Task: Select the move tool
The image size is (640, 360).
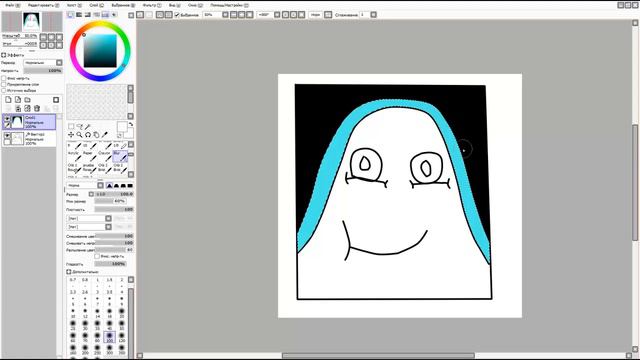Action: [71, 135]
